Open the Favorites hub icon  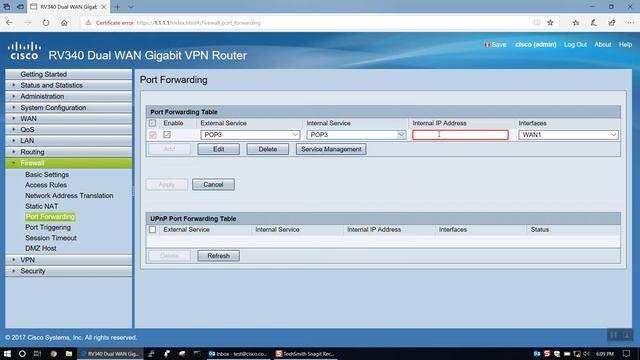(576, 23)
